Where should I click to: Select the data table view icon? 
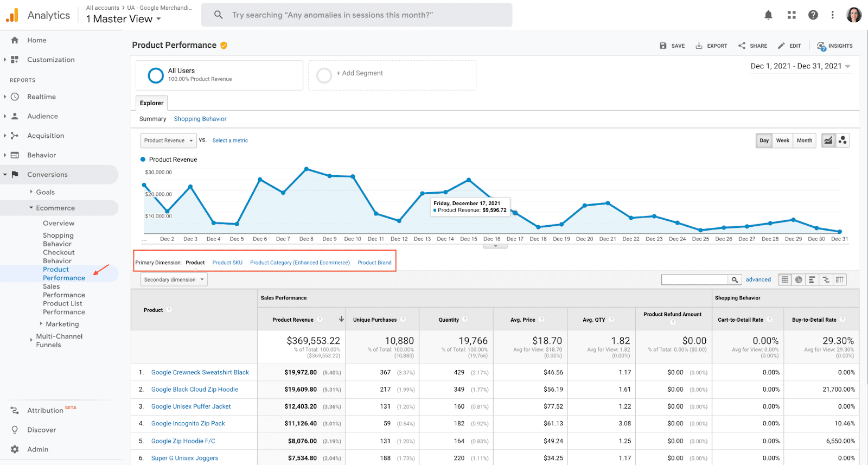tap(785, 280)
